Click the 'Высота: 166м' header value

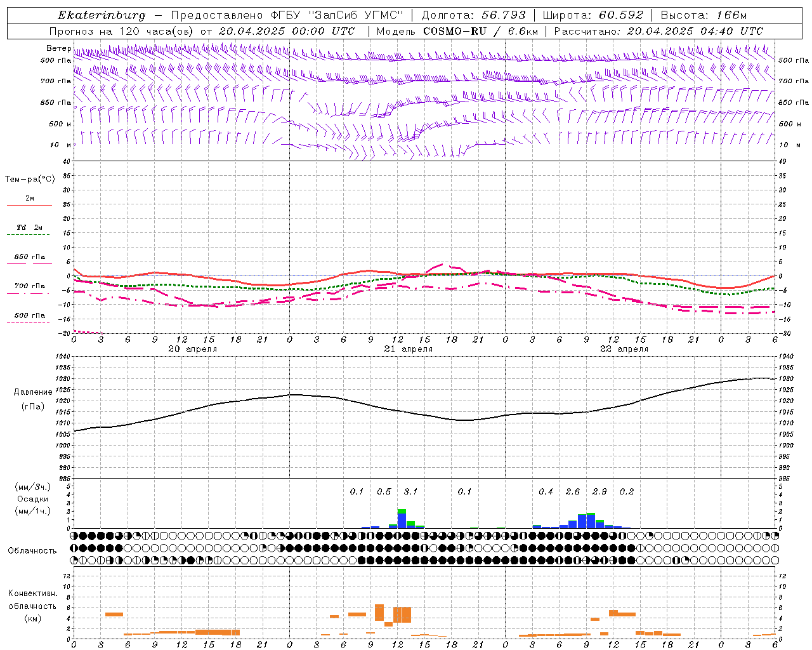(704, 15)
